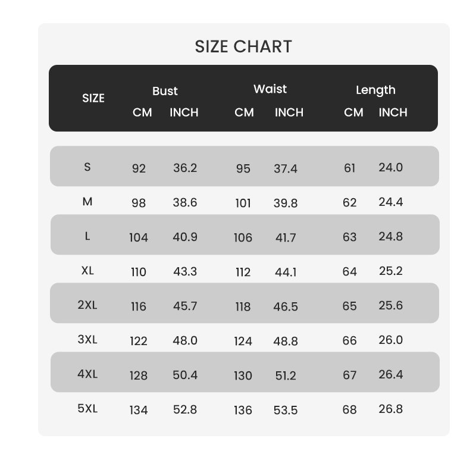The width and height of the screenshot is (476, 476).
Task: Click the Waist column header
Action: pos(270,89)
